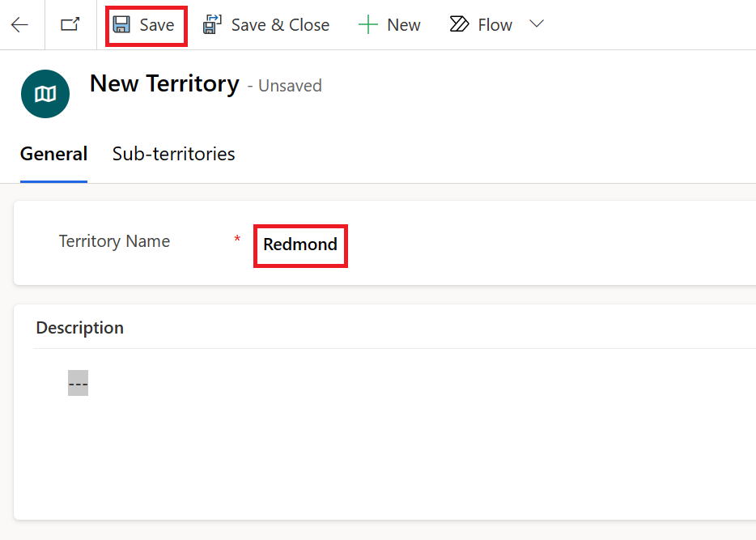Open the Flow icon in the toolbar
Screen dimensions: 756x540
[x=458, y=23]
